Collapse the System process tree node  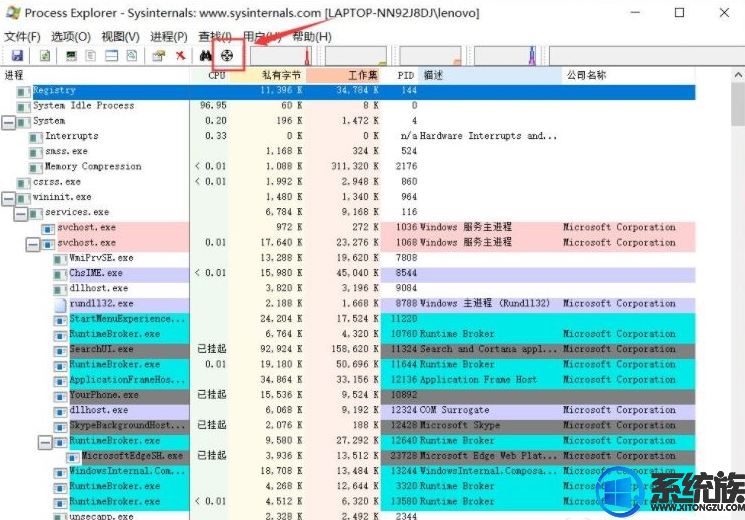coord(9,122)
